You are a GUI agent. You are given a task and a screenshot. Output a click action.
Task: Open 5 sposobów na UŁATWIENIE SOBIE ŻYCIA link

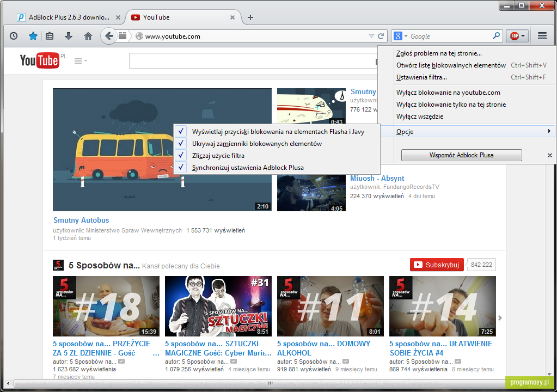pyautogui.click(x=440, y=348)
